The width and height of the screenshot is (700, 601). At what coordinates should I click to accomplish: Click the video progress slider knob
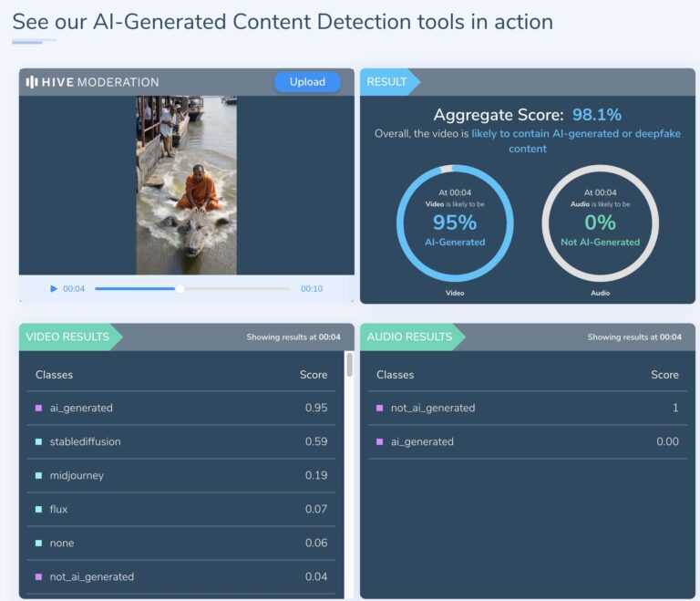pos(180,289)
